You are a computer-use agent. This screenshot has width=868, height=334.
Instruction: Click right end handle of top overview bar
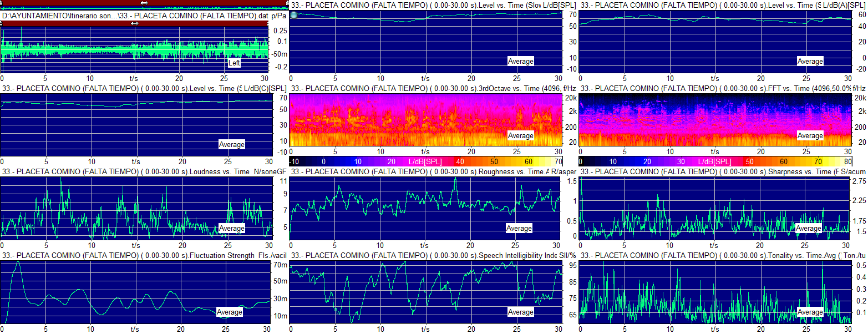click(287, 3)
